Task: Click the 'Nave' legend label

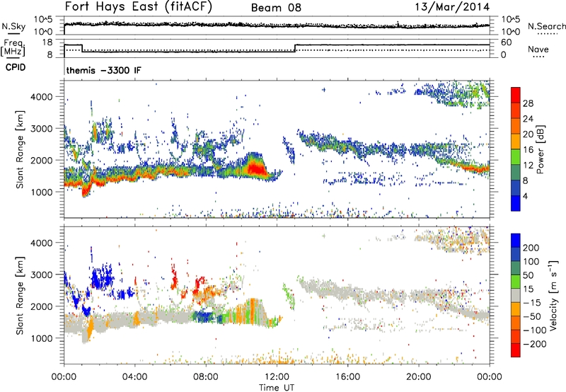Action: [x=538, y=49]
